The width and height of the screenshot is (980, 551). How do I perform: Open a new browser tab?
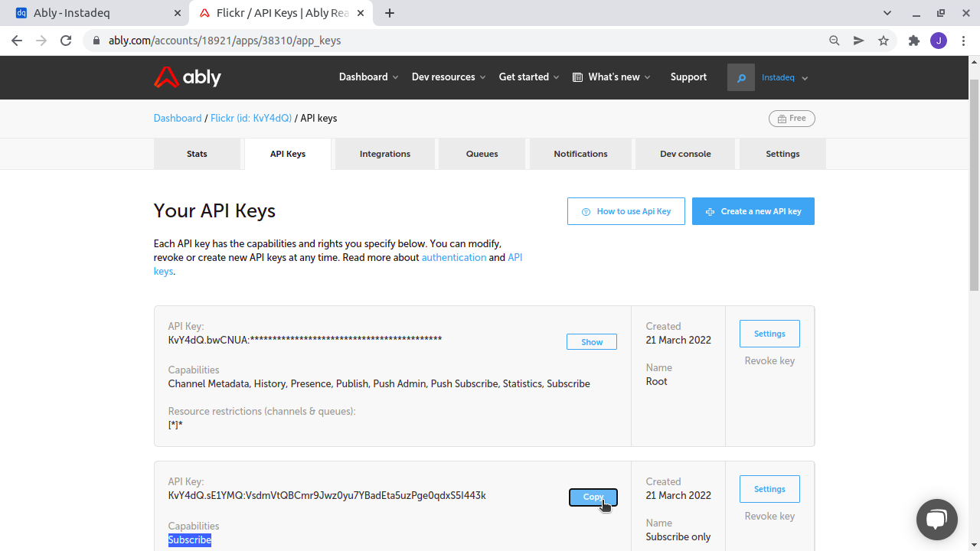[390, 13]
